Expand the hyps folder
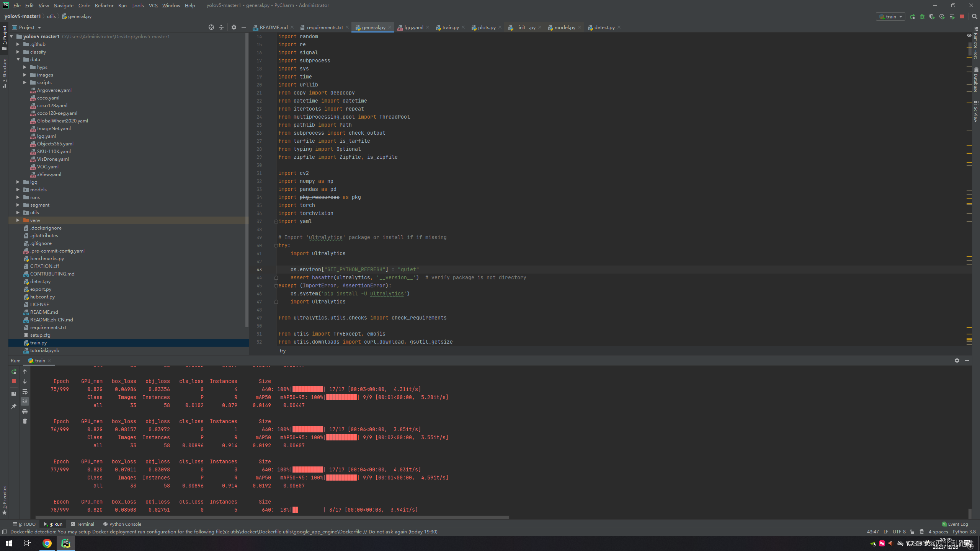Viewport: 980px width, 551px height. pos(25,67)
